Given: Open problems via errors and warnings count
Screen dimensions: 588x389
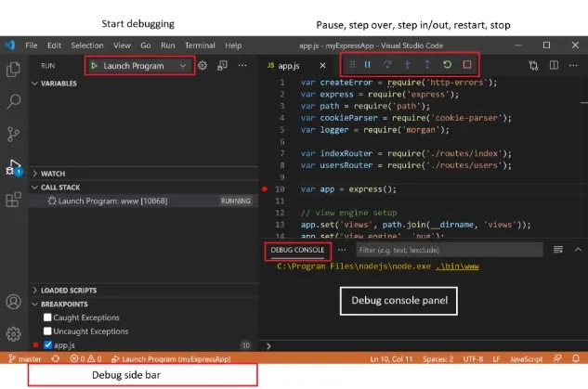Looking at the screenshot, I should 85,358.
